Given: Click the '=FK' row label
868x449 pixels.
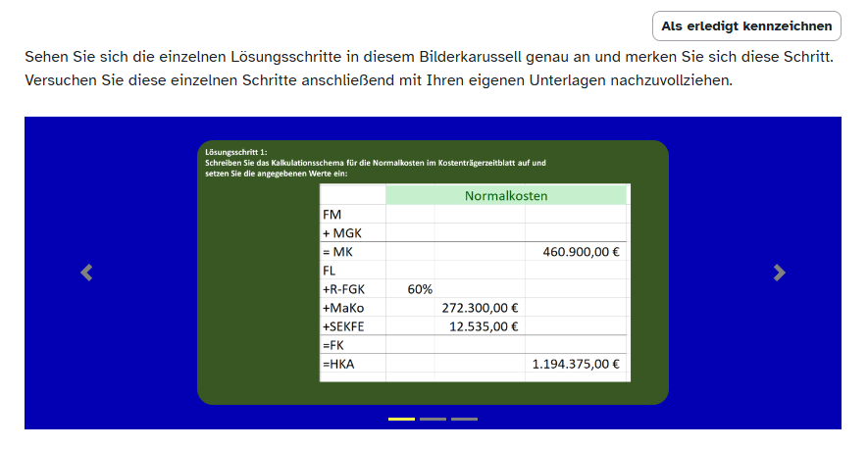Looking at the screenshot, I should pos(333,345).
